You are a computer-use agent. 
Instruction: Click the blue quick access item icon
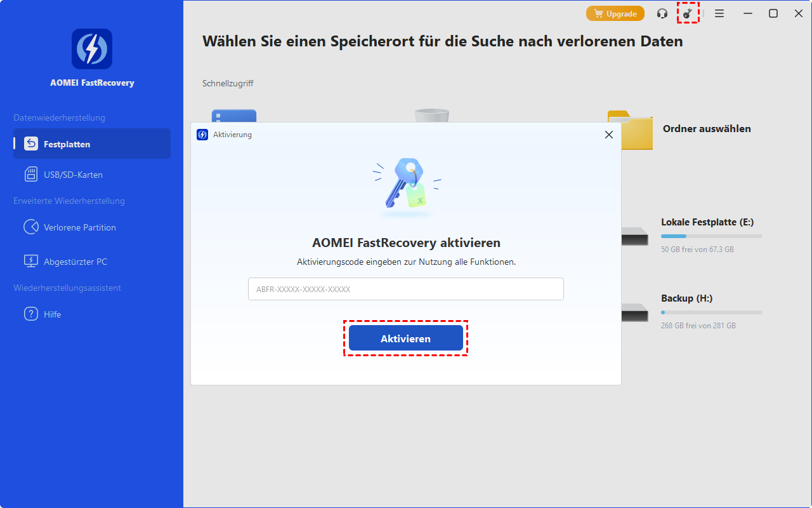[234, 116]
